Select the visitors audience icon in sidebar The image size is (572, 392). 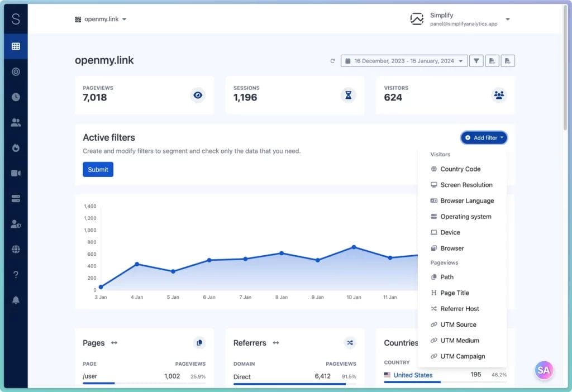pyautogui.click(x=15, y=122)
